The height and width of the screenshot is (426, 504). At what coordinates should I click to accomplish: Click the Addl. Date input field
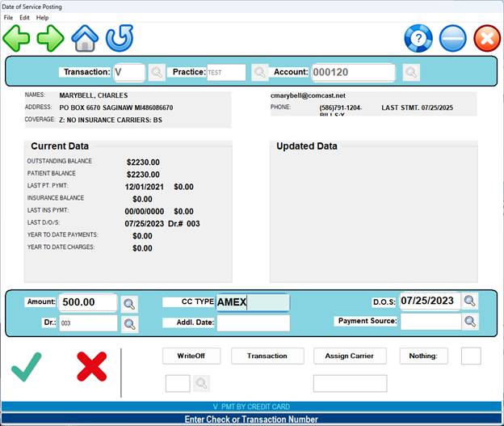click(253, 323)
